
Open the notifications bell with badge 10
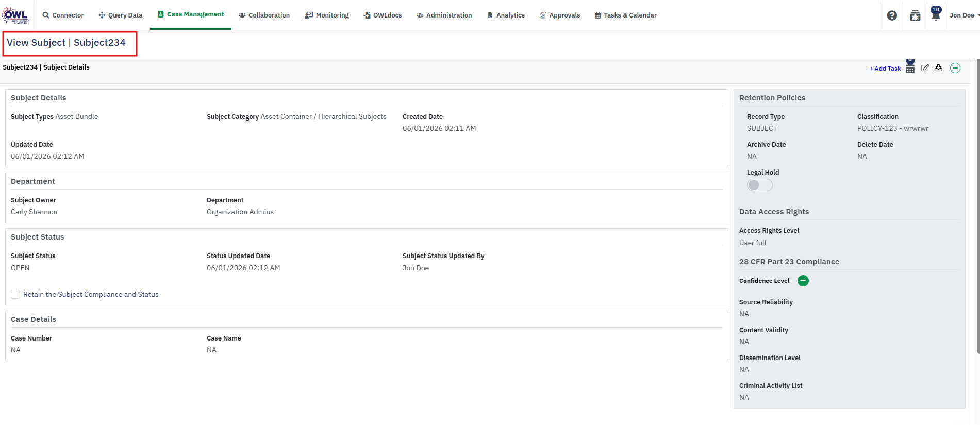[x=936, y=14]
